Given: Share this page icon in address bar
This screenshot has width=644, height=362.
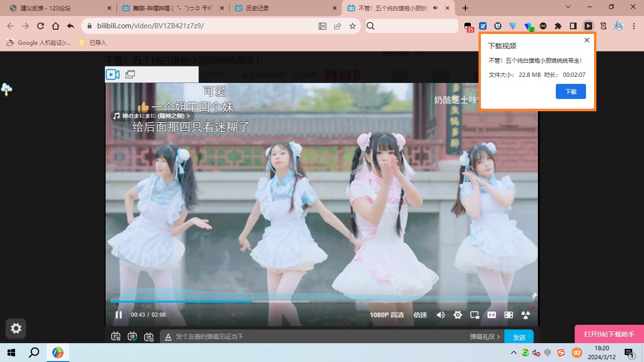Looking at the screenshot, I should point(338,26).
